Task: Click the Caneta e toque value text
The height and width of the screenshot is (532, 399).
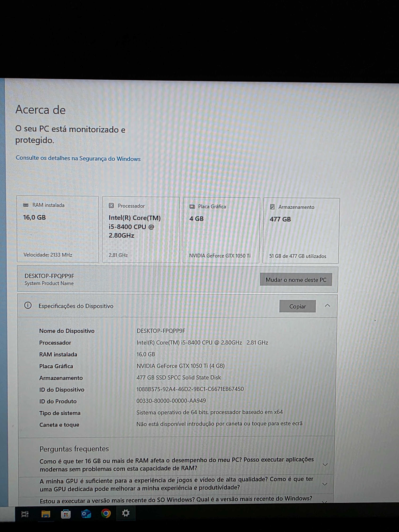Action: 219,423
